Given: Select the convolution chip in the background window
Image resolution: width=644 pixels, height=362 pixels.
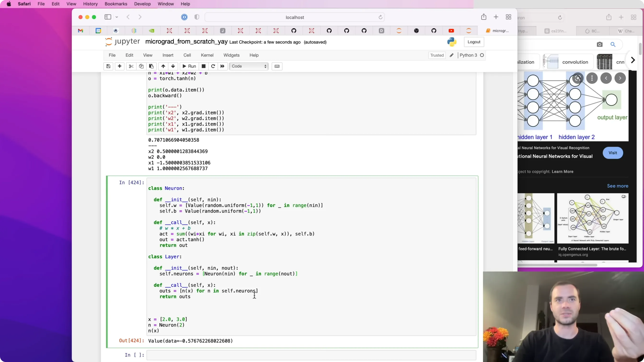Looking at the screenshot, I should pos(568,62).
